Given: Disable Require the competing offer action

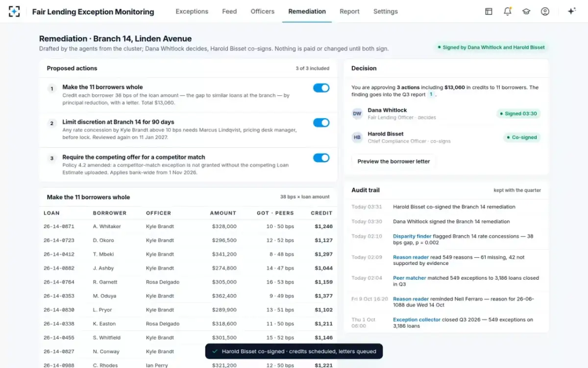Looking at the screenshot, I should click(x=321, y=158).
